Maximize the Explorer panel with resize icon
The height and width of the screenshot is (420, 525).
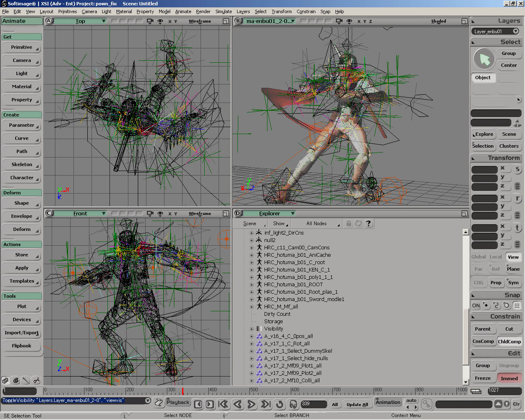pyautogui.click(x=464, y=213)
